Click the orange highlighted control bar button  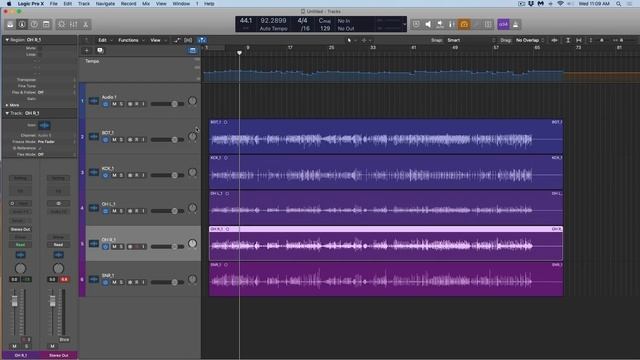coord(464,24)
